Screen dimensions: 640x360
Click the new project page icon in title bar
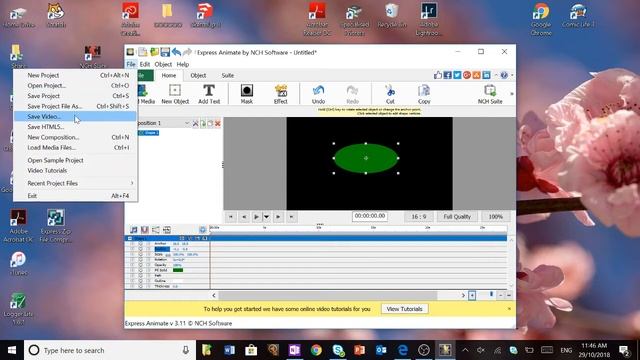142,52
